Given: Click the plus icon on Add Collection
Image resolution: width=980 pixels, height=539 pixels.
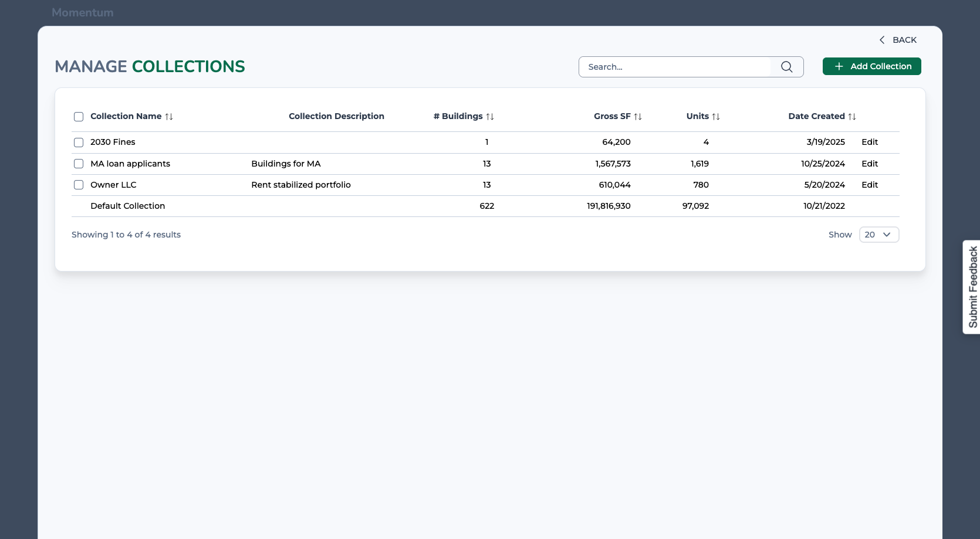Looking at the screenshot, I should pos(839,66).
